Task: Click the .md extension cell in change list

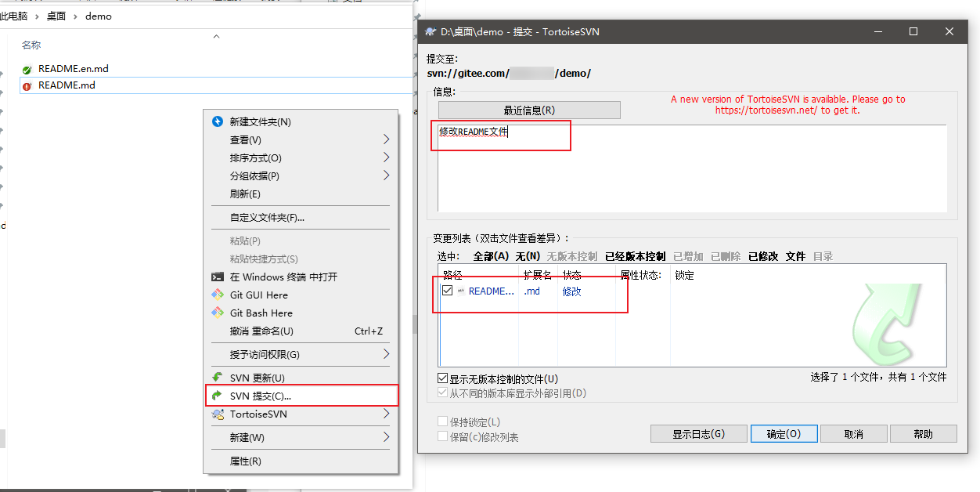Action: pyautogui.click(x=532, y=291)
